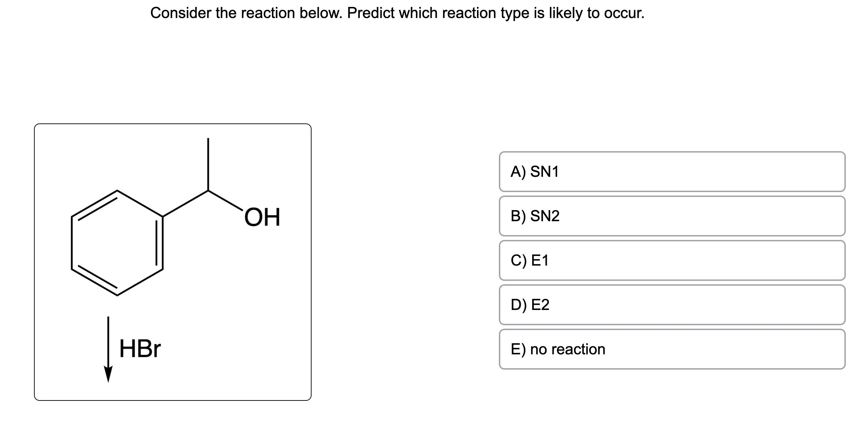Click the 'no reaction' text label

point(568,349)
